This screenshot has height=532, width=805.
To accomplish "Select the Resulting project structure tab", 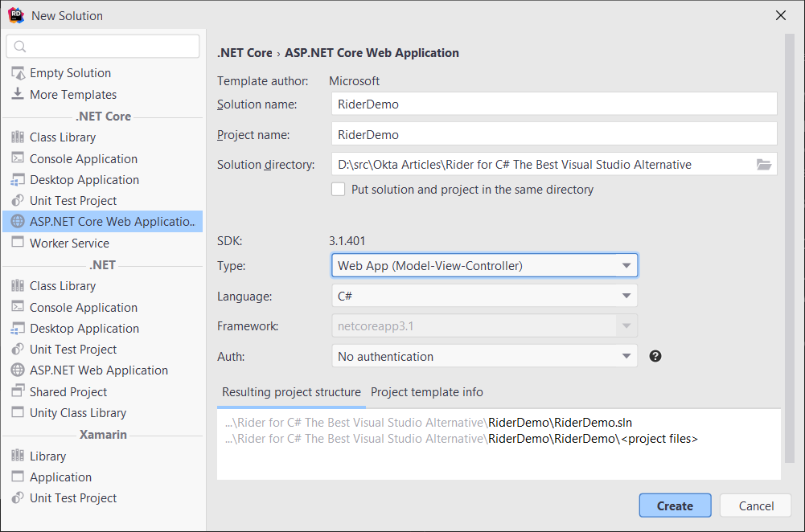I will pyautogui.click(x=291, y=392).
